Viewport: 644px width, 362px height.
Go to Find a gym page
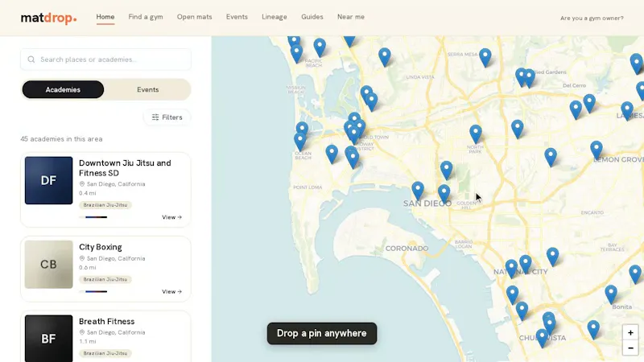point(146,17)
